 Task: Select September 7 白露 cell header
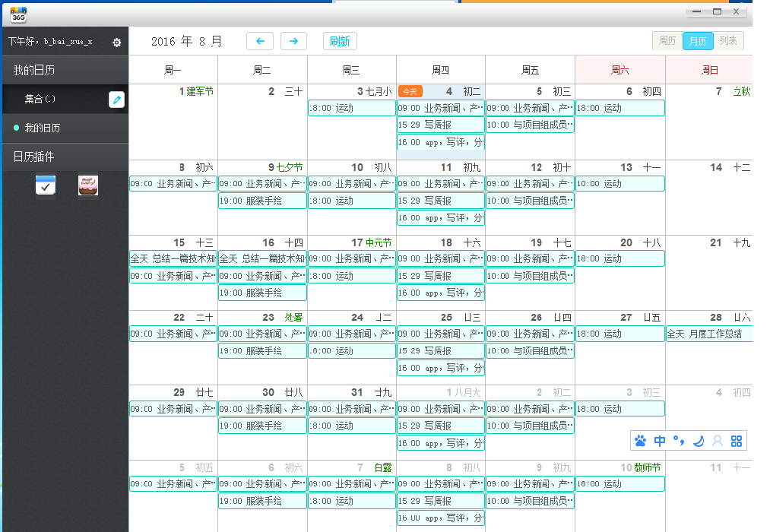pos(374,467)
